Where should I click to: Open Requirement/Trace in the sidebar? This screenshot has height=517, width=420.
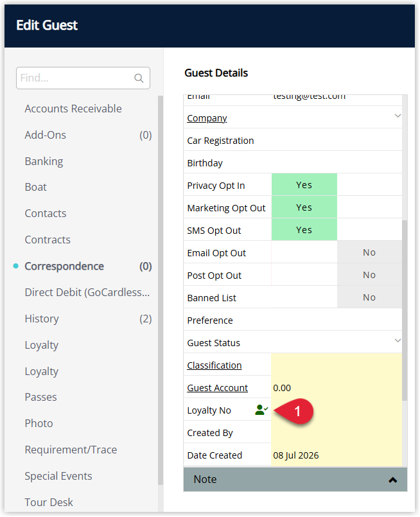tap(71, 450)
